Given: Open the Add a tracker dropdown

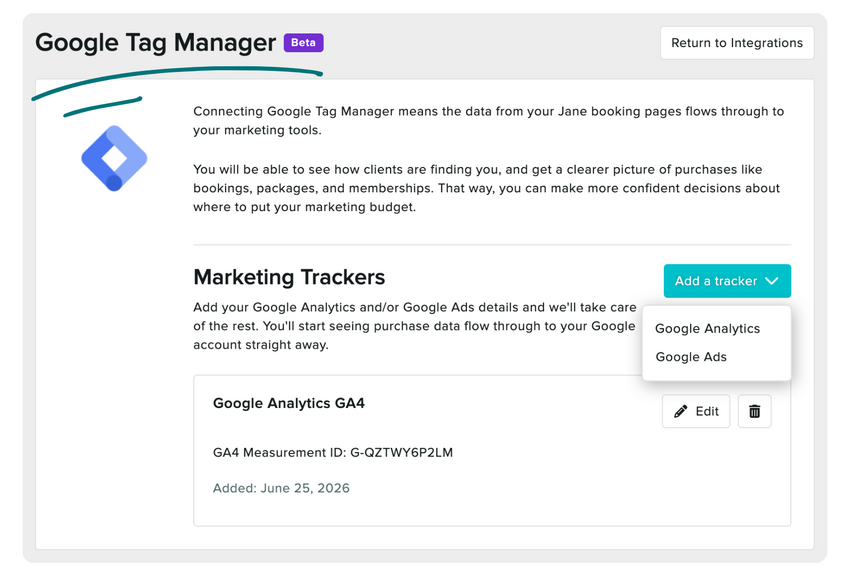Looking at the screenshot, I should coord(727,281).
